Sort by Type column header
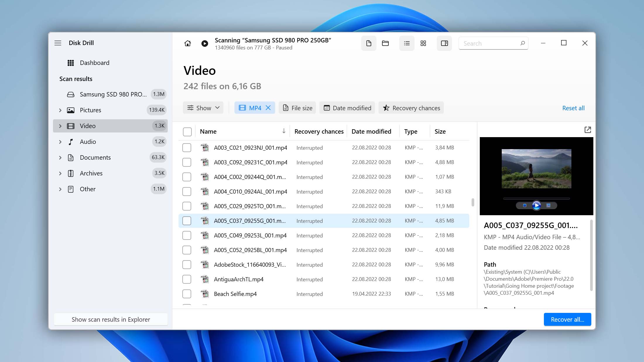Screen dimensions: 644x362 [x=411, y=132]
